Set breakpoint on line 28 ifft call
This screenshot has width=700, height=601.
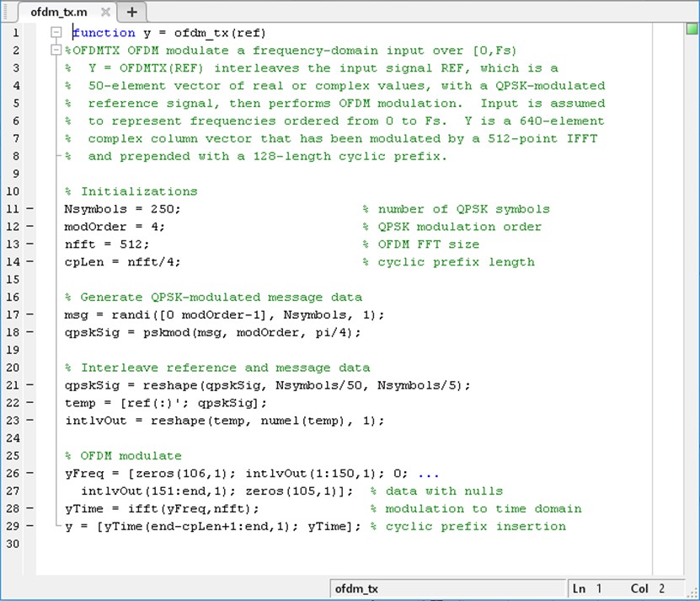[x=31, y=508]
